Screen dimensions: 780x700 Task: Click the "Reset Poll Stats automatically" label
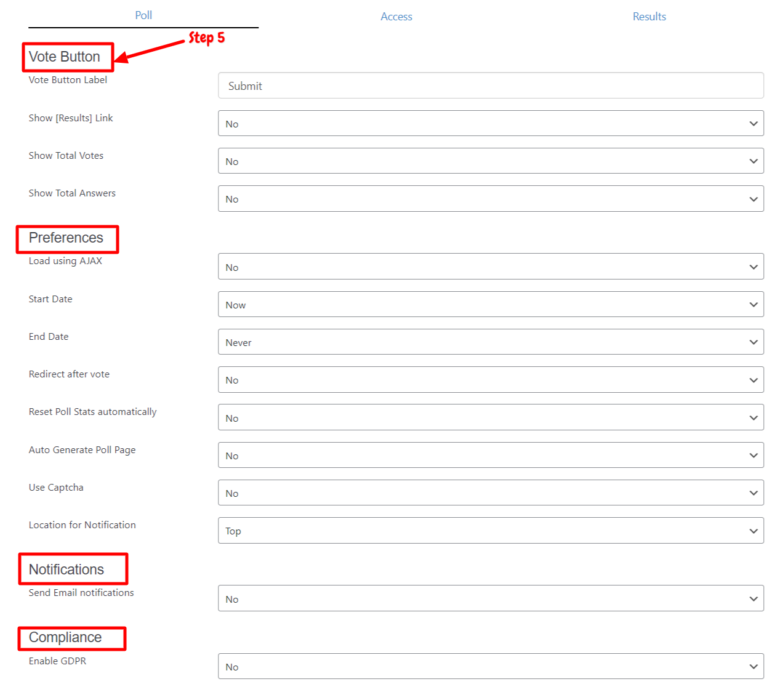92,412
